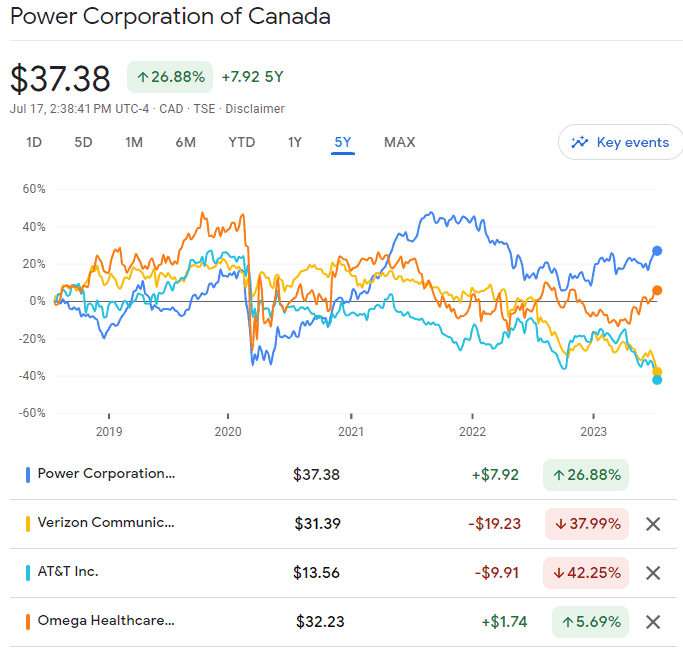Open the AT&T Inc. stock row
Image resolution: width=683 pixels, height=657 pixels.
68,572
